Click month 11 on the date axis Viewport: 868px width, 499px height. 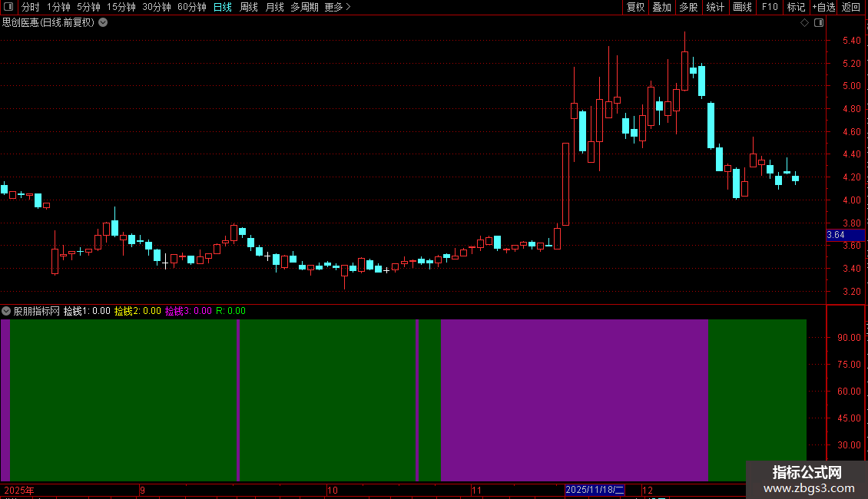coord(476,490)
